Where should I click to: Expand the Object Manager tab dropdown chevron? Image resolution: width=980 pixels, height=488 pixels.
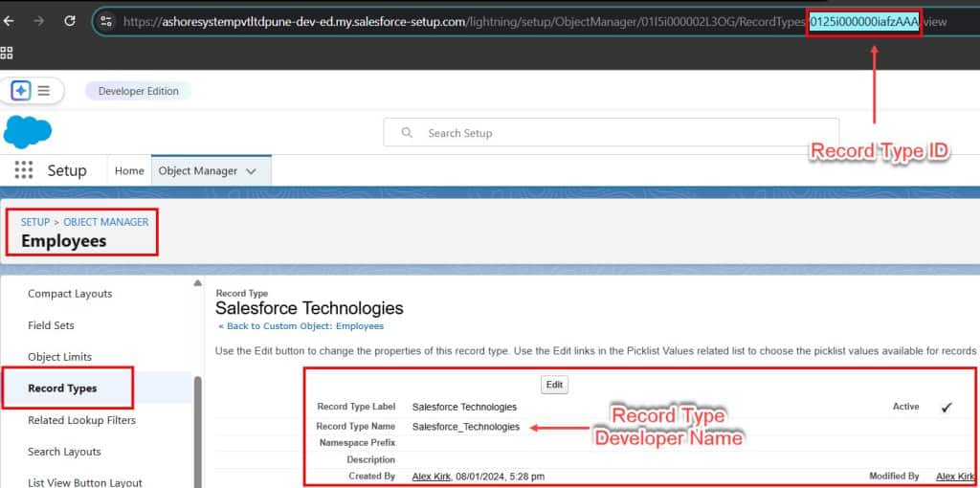252,171
